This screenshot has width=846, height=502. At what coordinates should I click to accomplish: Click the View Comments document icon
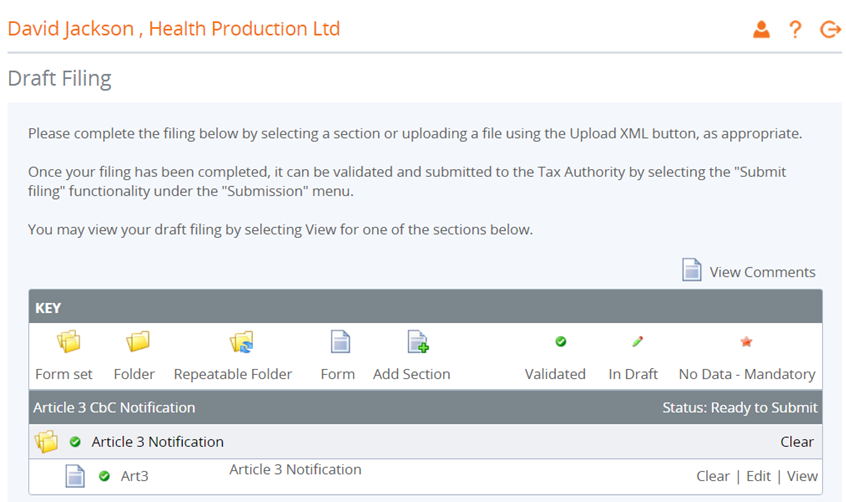pos(692,270)
